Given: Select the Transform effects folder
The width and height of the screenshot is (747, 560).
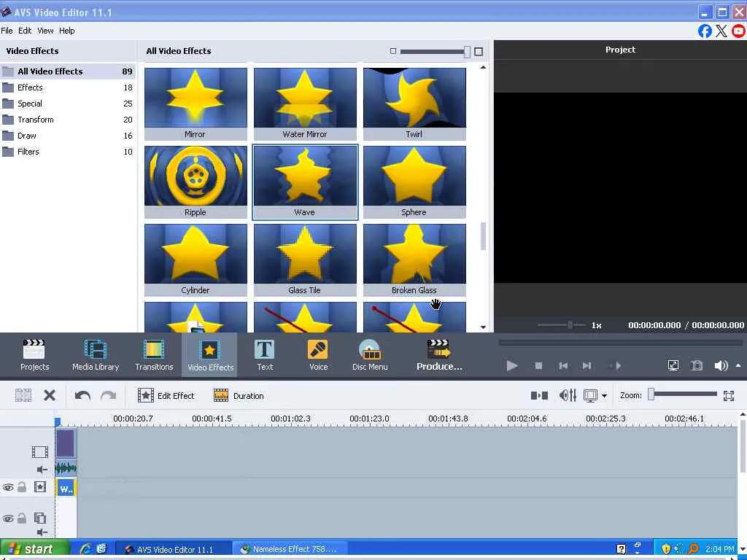Looking at the screenshot, I should 68,120.
